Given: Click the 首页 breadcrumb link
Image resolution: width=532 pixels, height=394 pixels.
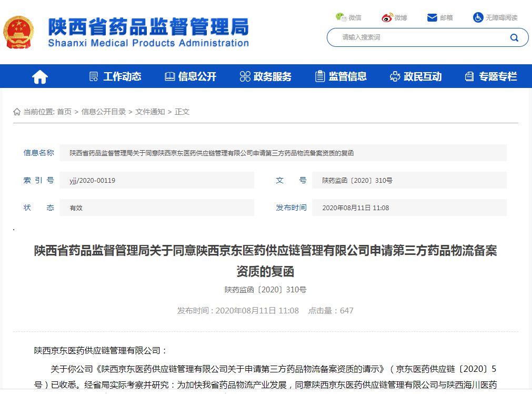Looking at the screenshot, I should pos(64,112).
